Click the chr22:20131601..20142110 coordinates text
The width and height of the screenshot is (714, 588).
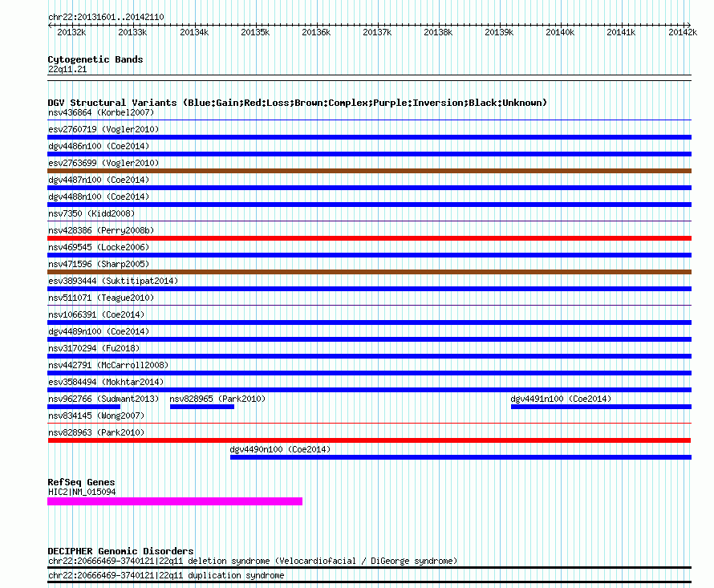pyautogui.click(x=106, y=17)
